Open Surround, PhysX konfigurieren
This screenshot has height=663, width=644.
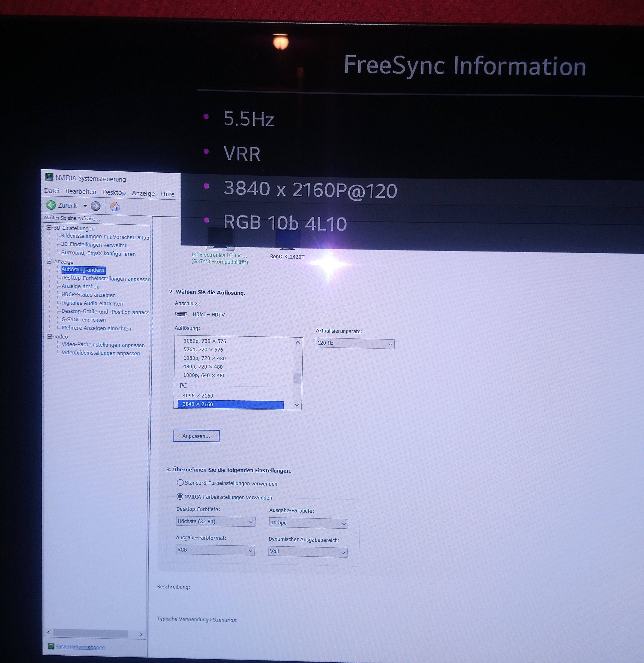pos(98,253)
